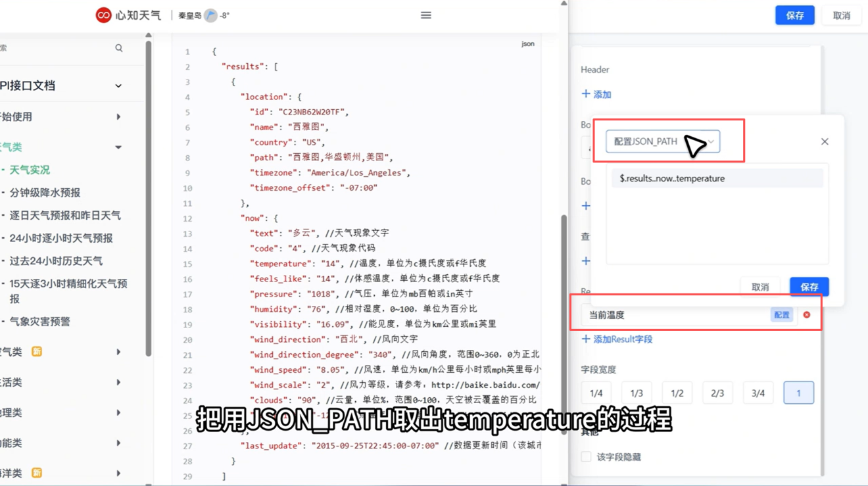Click the 新 badge next to 海洋类

click(37, 473)
